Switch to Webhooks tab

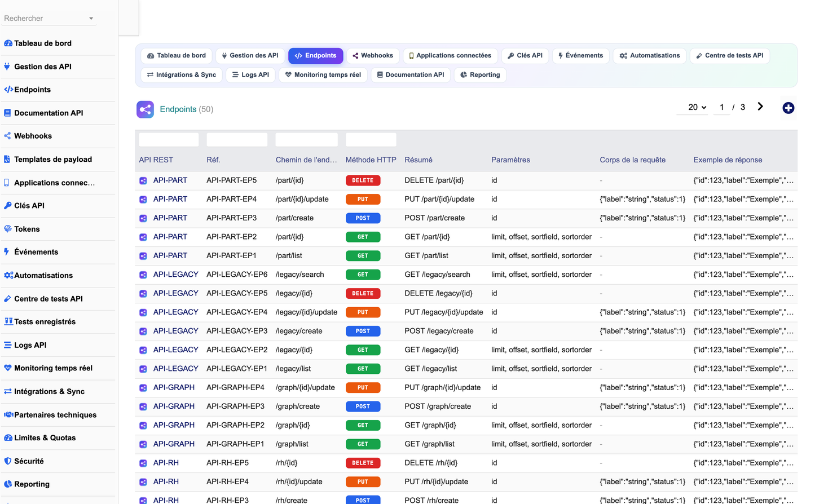tap(373, 56)
